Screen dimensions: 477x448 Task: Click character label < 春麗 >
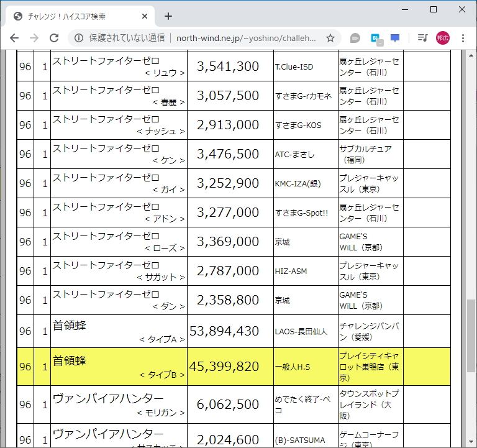pyautogui.click(x=168, y=103)
